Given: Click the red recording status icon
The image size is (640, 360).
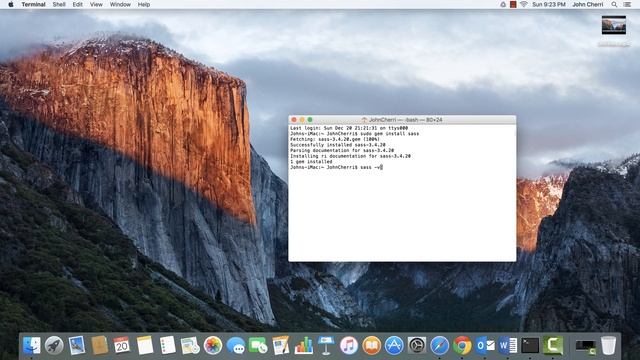Looking at the screenshot, I should pos(513,4).
